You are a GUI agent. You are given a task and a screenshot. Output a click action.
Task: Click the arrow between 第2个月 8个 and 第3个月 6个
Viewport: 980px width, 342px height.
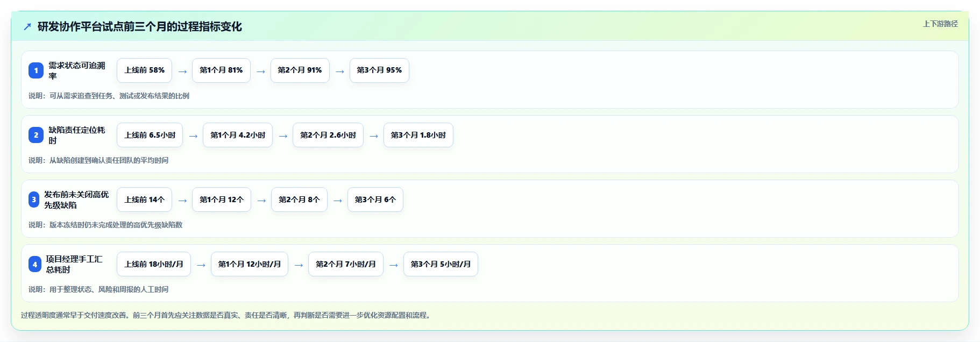pos(338,201)
